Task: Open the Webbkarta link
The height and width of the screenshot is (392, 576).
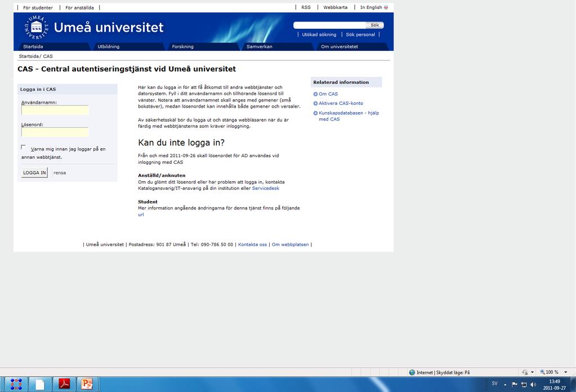Action: point(336,7)
